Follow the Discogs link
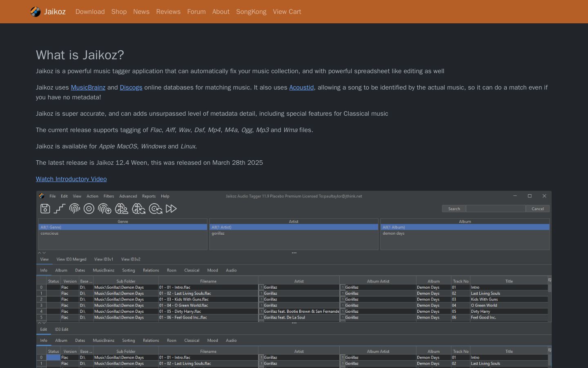The height and width of the screenshot is (368, 588). (x=131, y=88)
